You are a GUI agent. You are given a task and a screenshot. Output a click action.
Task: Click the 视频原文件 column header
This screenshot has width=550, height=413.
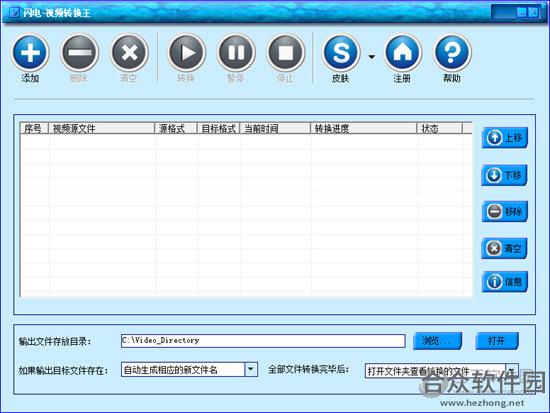pos(101,128)
